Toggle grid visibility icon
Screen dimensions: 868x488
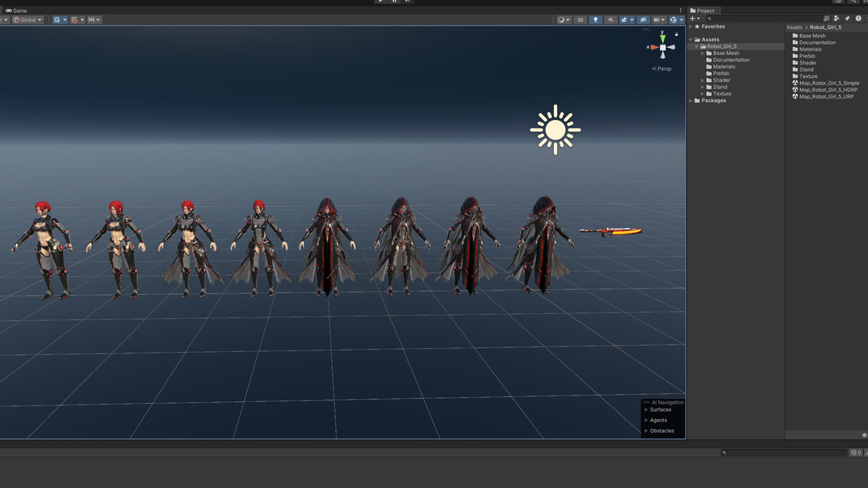click(x=56, y=20)
